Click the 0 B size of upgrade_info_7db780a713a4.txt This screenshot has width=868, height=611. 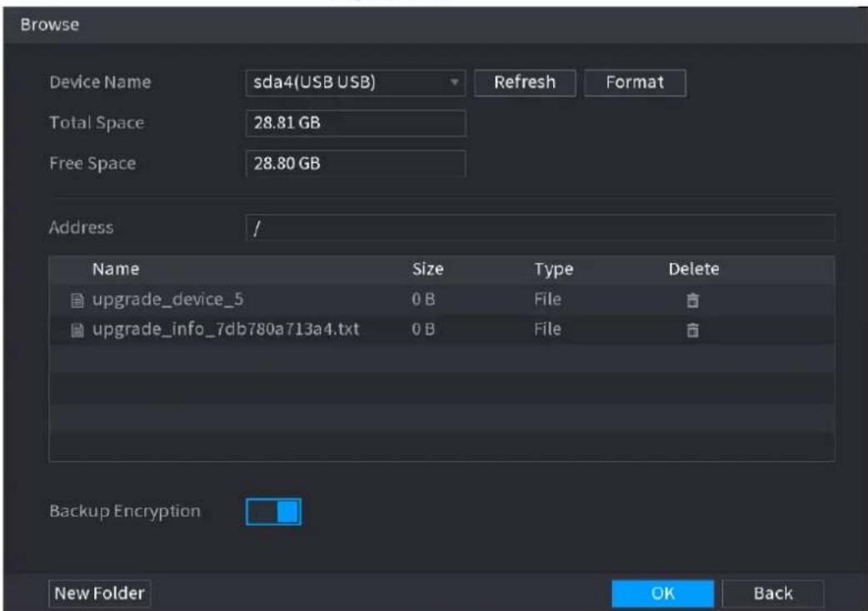click(423, 330)
